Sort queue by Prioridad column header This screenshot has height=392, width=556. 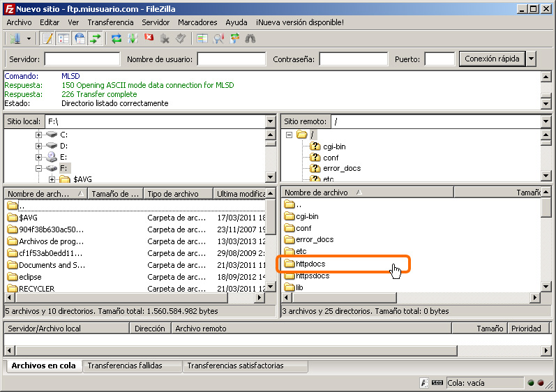pos(528,329)
